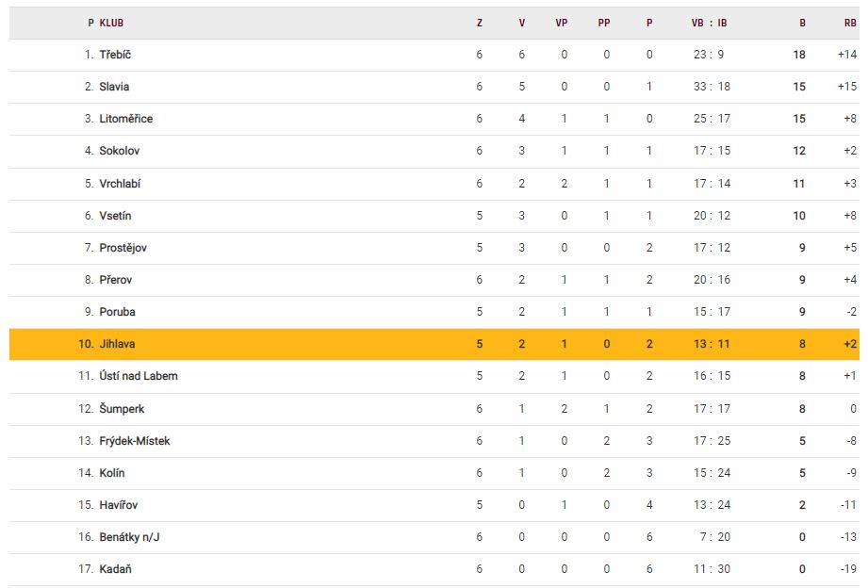The height and width of the screenshot is (588, 868).
Task: Select the Havířov team name
Action: click(x=118, y=505)
